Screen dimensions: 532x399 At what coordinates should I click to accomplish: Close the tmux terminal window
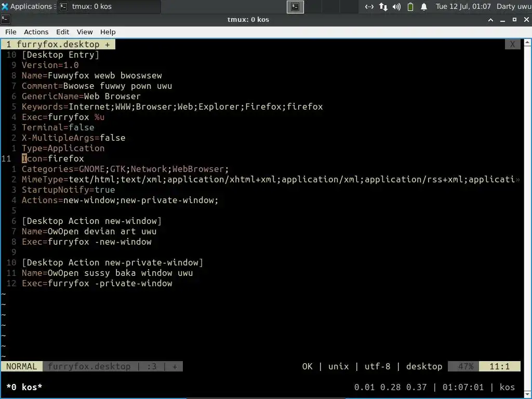click(x=526, y=20)
